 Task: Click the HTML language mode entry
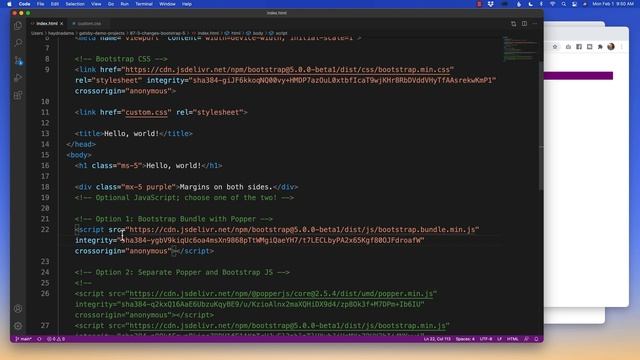point(513,339)
